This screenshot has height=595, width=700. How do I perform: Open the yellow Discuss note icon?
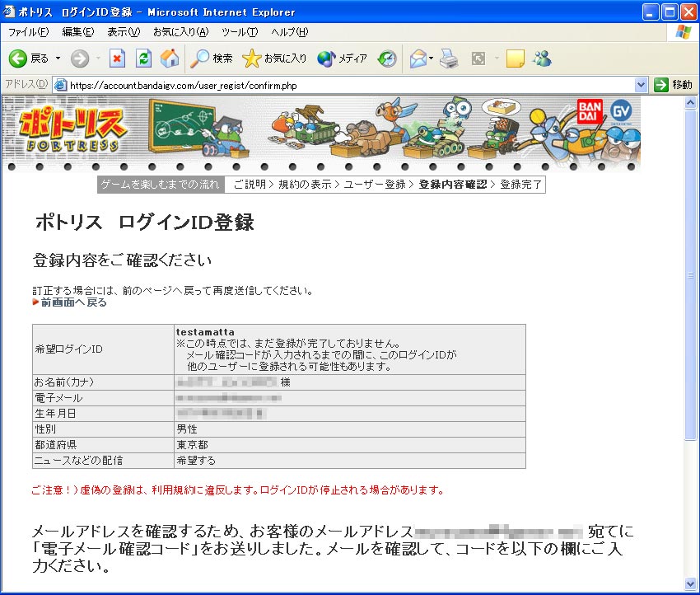point(516,59)
